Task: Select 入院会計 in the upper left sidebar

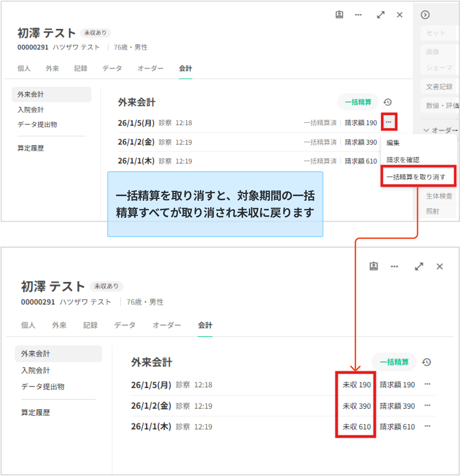Action: [x=31, y=110]
